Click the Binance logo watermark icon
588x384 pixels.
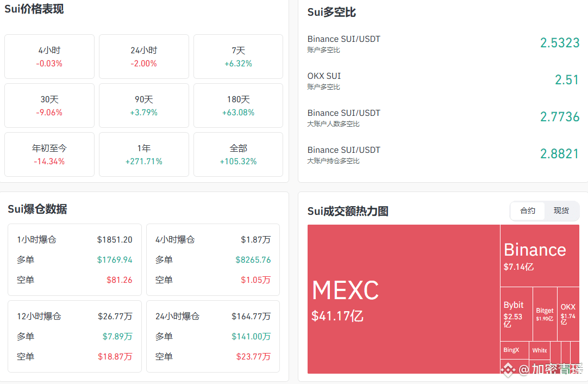pyautogui.click(x=508, y=370)
